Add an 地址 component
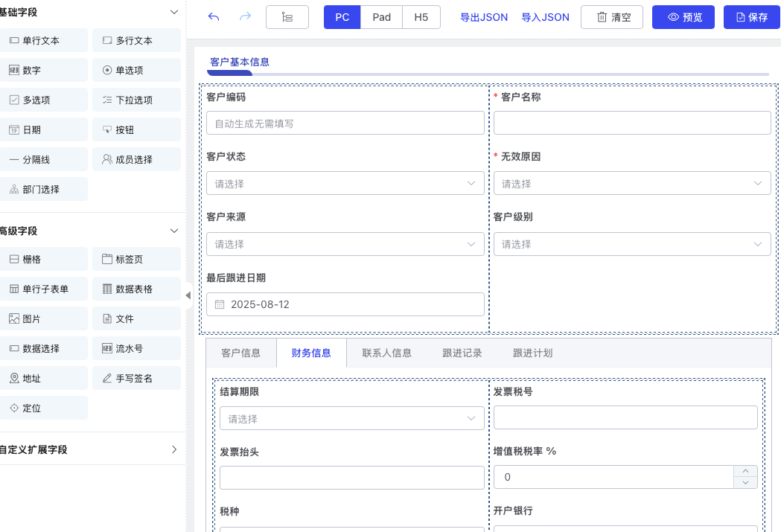The image size is (781, 532). point(44,378)
